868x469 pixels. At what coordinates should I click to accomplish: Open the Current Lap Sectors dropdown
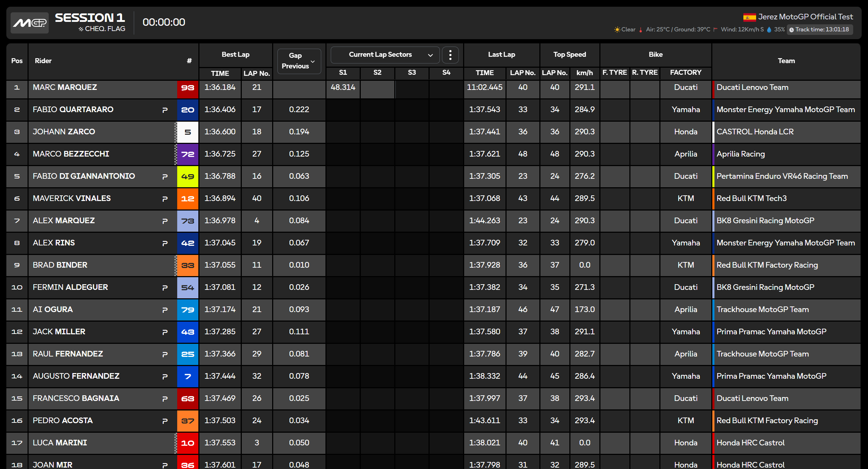pyautogui.click(x=385, y=55)
